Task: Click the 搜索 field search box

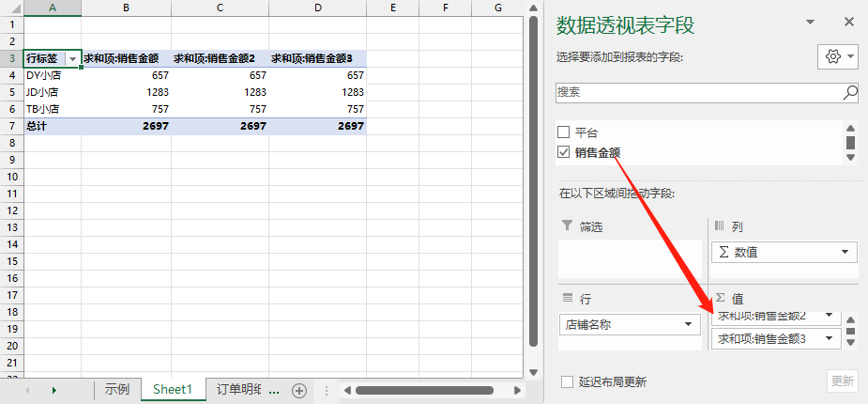Action: coord(699,92)
